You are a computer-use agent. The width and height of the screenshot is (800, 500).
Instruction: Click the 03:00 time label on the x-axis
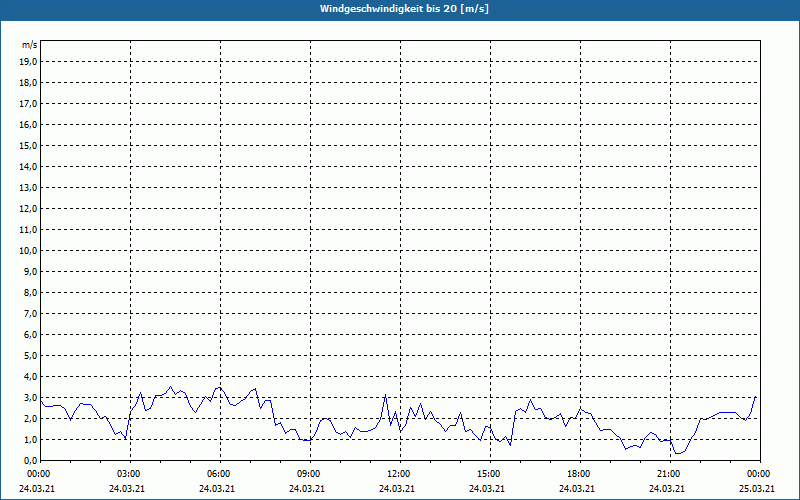130,474
